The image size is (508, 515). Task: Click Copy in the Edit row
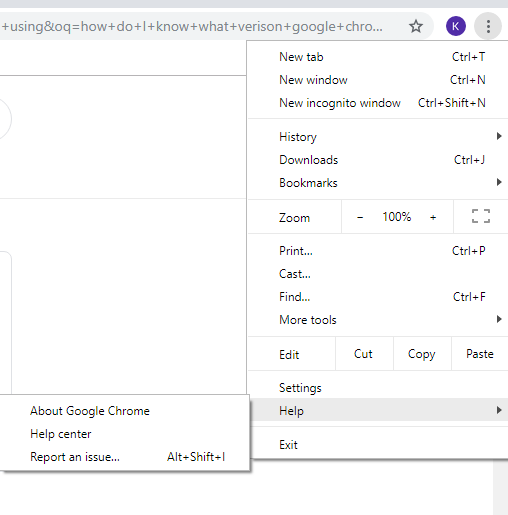pos(422,354)
